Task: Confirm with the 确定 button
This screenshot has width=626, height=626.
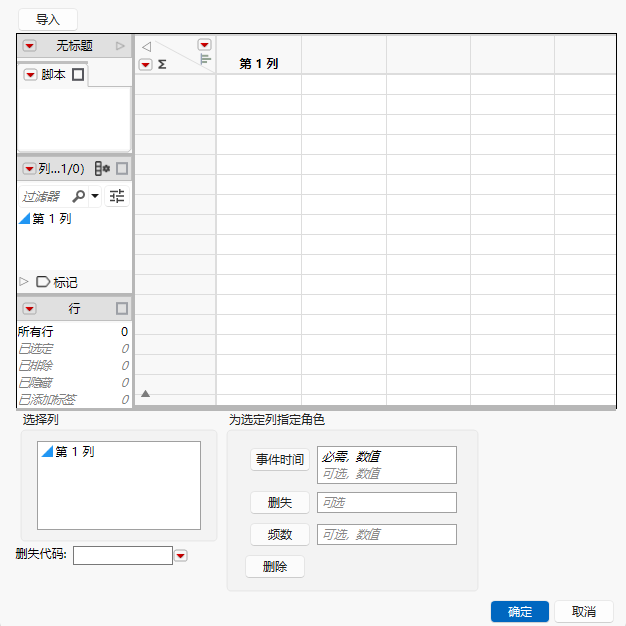Action: (x=520, y=611)
